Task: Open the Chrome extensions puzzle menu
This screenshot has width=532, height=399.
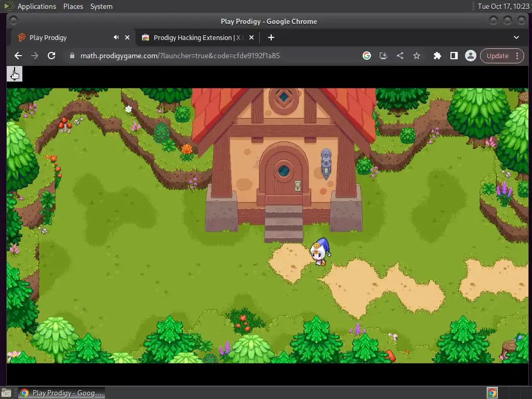Action: (x=437, y=56)
